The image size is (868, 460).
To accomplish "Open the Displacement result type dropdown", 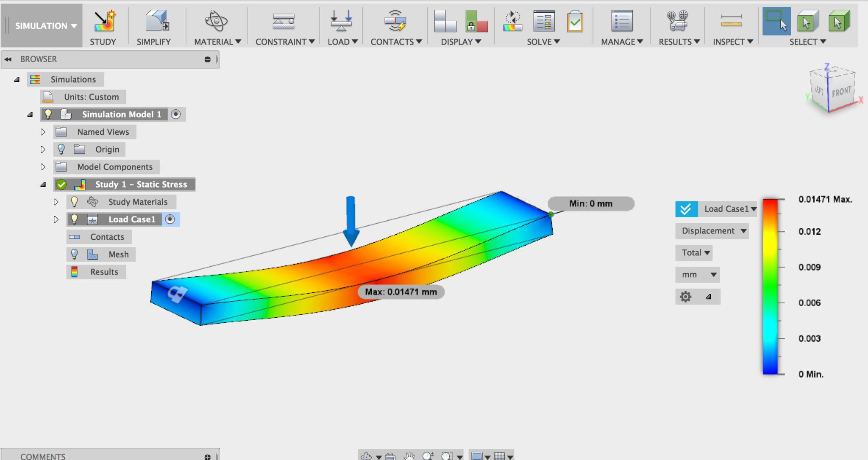I will point(713,231).
